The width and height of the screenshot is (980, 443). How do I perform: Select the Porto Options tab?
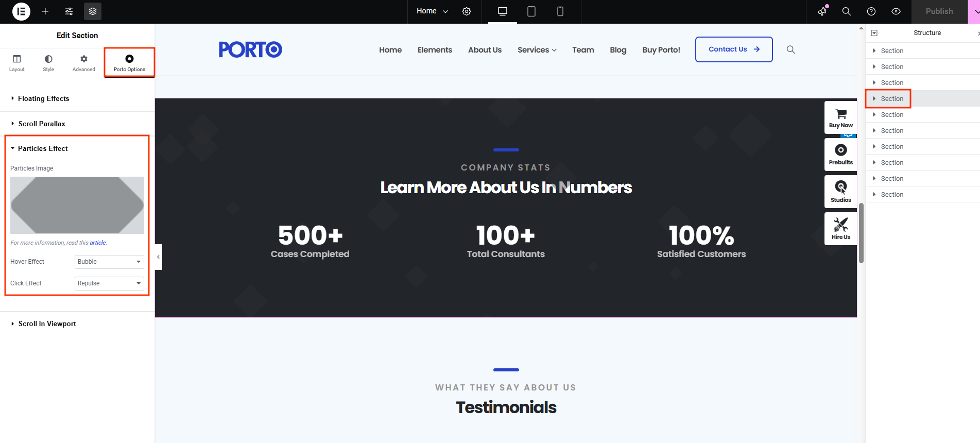coord(129,63)
